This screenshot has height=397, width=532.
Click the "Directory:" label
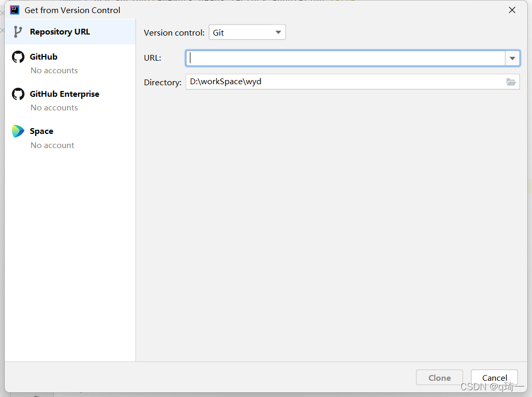point(163,83)
